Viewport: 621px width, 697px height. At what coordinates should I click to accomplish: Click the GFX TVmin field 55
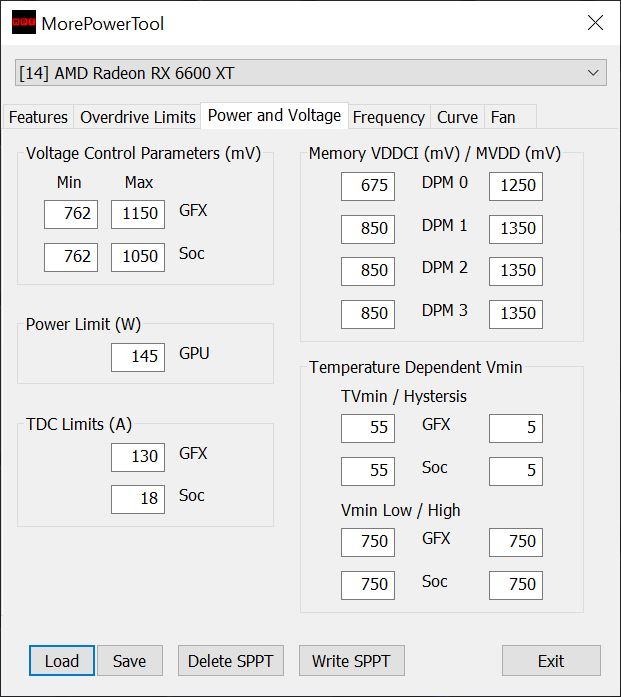pyautogui.click(x=368, y=428)
